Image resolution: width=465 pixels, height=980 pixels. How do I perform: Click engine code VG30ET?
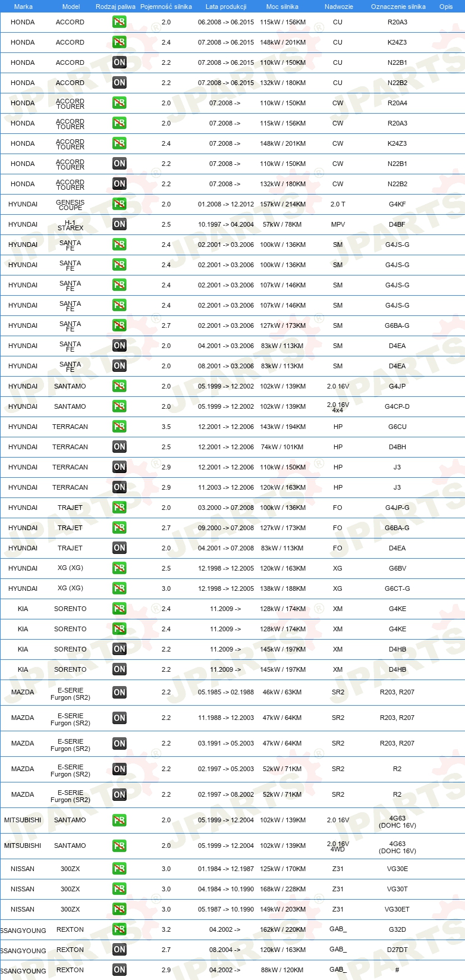397,909
